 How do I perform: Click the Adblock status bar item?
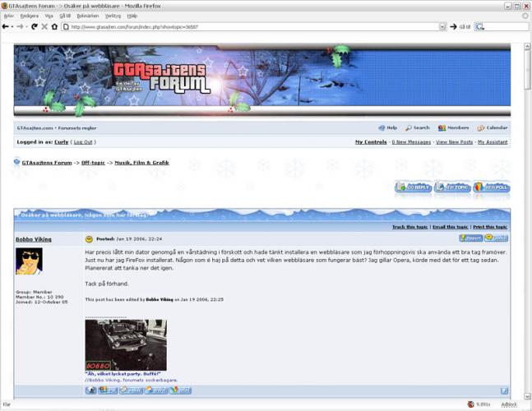[509, 404]
